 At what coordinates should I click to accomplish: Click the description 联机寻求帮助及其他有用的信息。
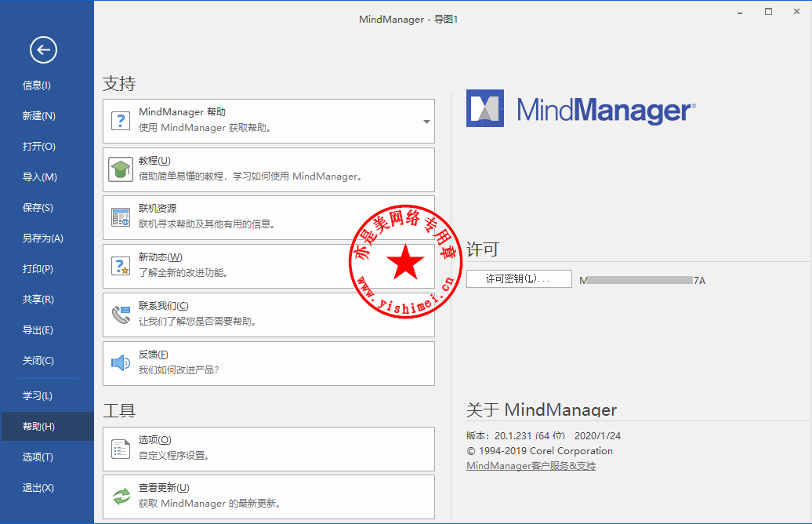[x=207, y=224]
